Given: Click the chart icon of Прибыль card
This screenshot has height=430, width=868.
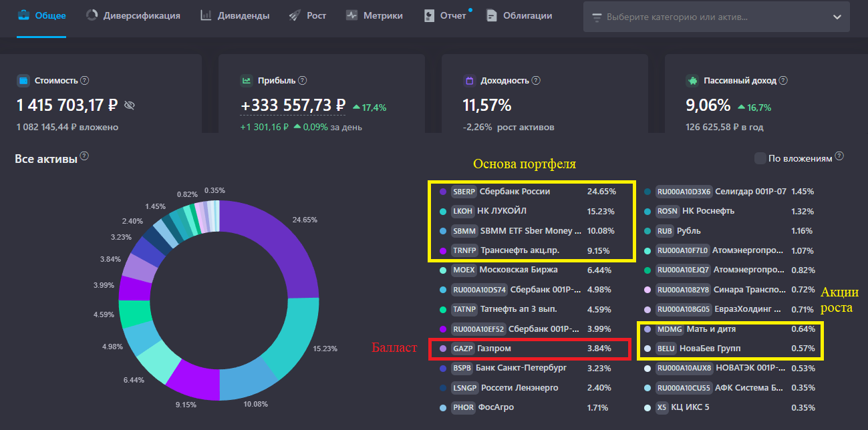Looking at the screenshot, I should (247, 81).
